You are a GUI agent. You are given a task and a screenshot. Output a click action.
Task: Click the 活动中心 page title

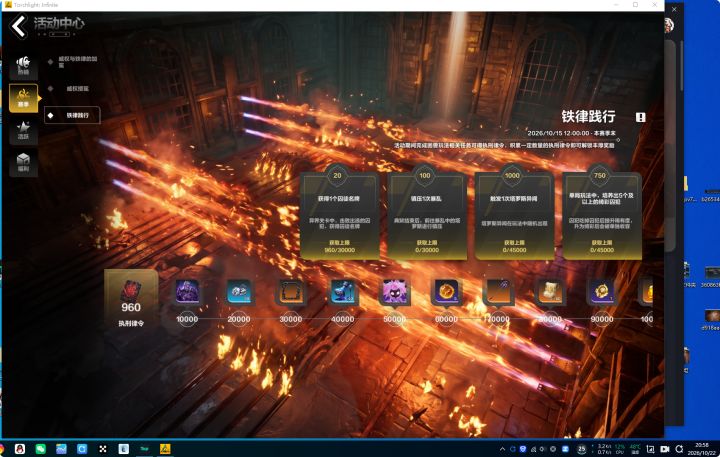coord(59,23)
